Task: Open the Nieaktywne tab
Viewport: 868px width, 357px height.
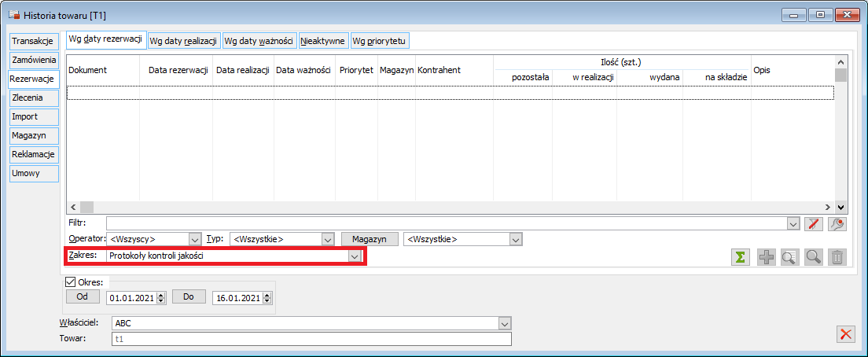Action: [x=323, y=40]
